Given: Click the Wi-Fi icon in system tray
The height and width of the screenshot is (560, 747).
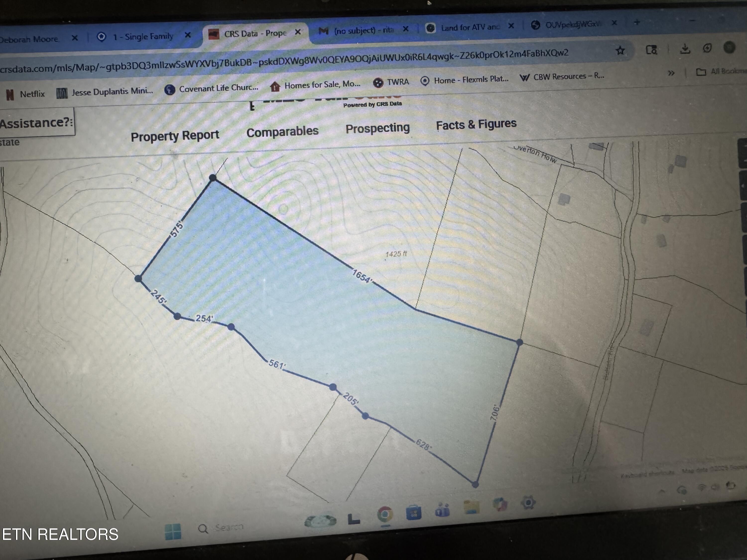Looking at the screenshot, I should pos(702,487).
